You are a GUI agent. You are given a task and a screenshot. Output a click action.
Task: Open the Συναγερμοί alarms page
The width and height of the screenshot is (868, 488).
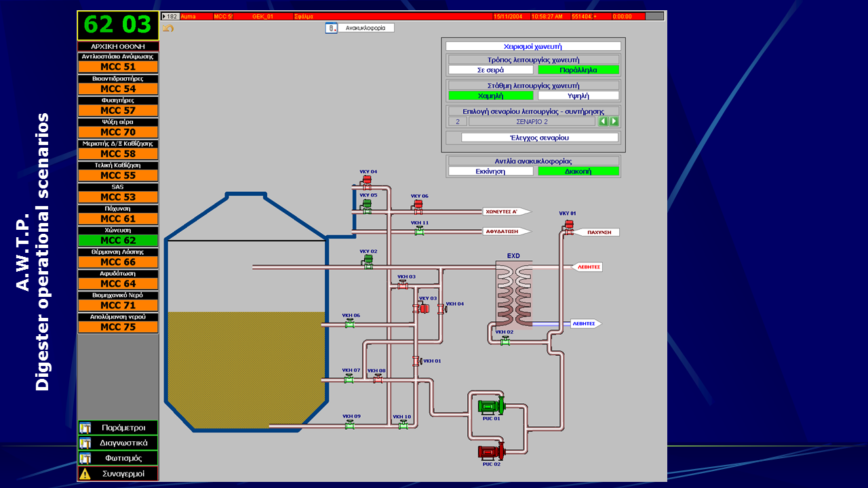[x=118, y=474]
